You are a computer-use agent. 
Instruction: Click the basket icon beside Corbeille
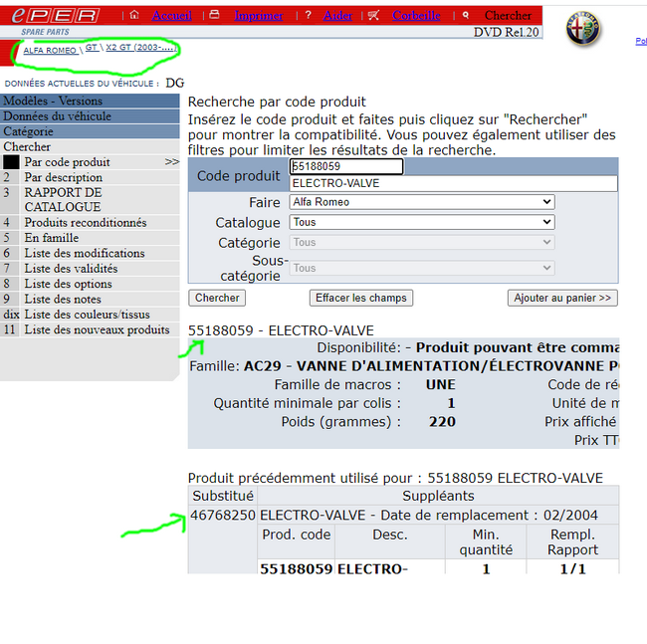(373, 16)
